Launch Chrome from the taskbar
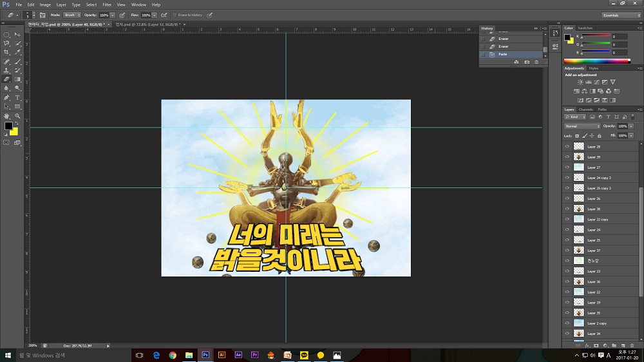This screenshot has height=362, width=644. pyautogui.click(x=173, y=355)
